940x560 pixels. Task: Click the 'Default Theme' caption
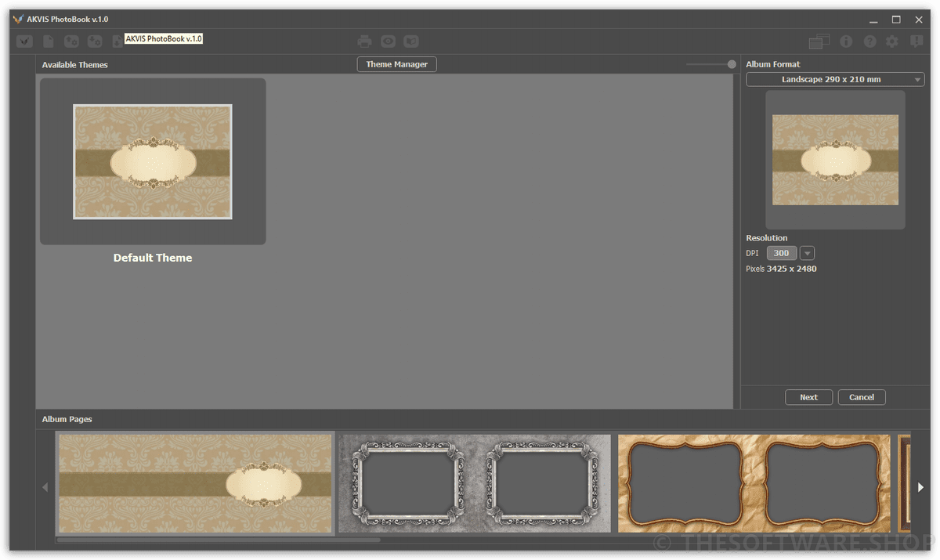(x=153, y=258)
